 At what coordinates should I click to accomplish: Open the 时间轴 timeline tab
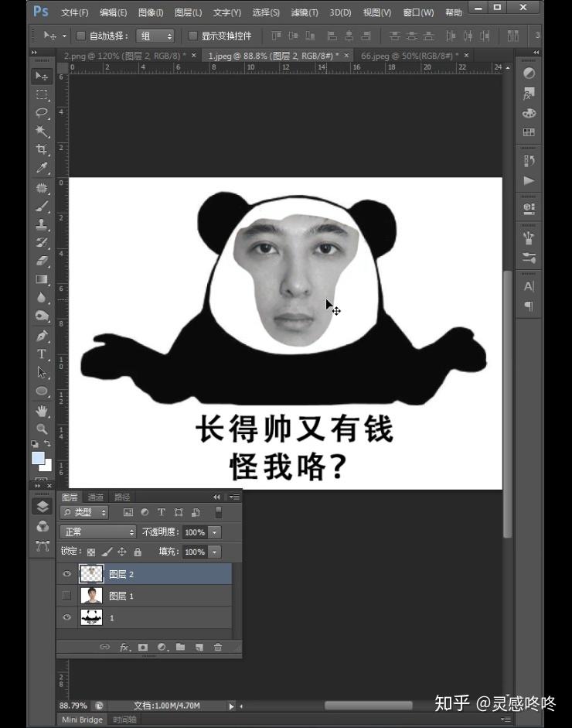124,719
